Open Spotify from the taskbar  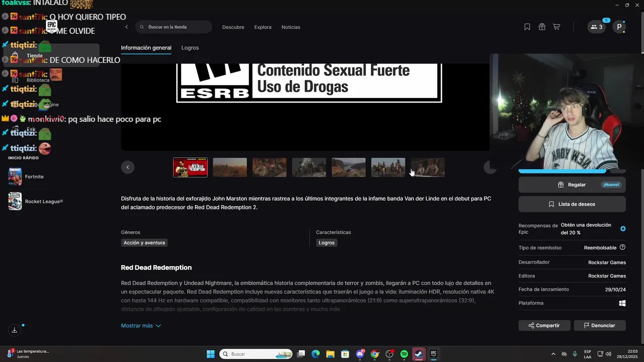pyautogui.click(x=404, y=354)
